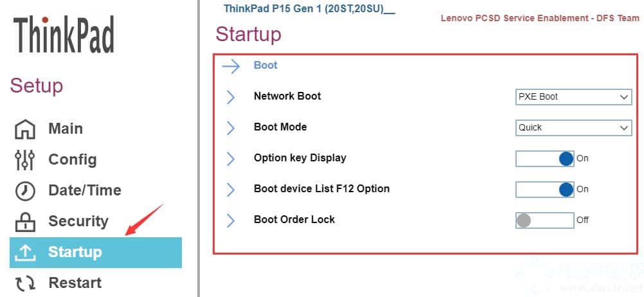
Task: Click the Security padlock icon
Action: pos(25,222)
